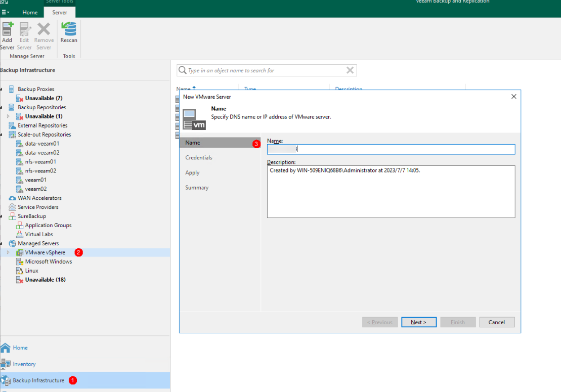This screenshot has height=392, width=561.
Task: Cancel the New VMware Server dialog
Action: click(496, 322)
